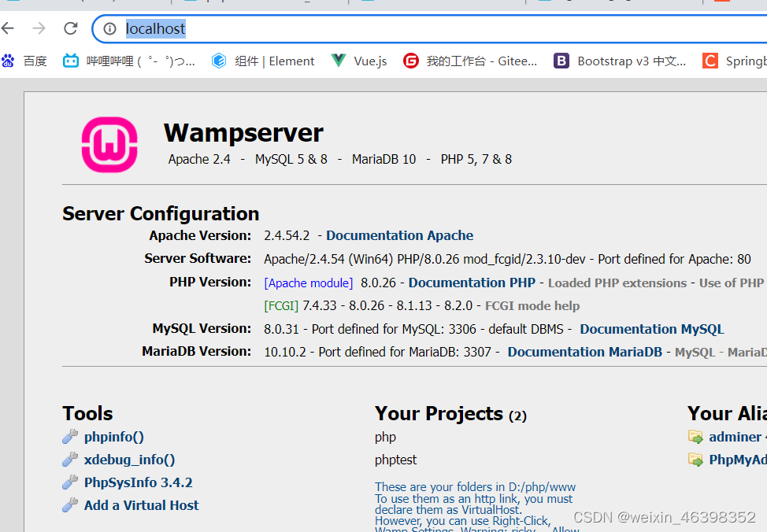Click the [Apache module] label
The image size is (767, 532).
[x=309, y=283]
